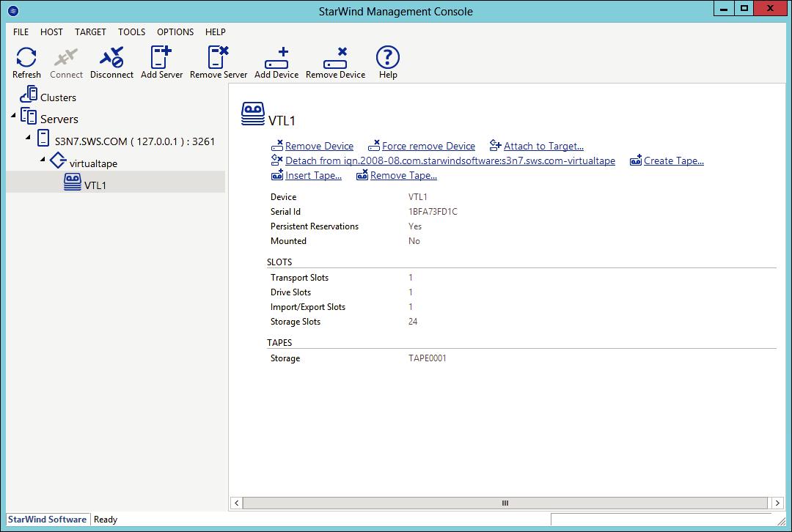Click the large VTL1 icon in details header
The image size is (792, 532).
[252, 114]
